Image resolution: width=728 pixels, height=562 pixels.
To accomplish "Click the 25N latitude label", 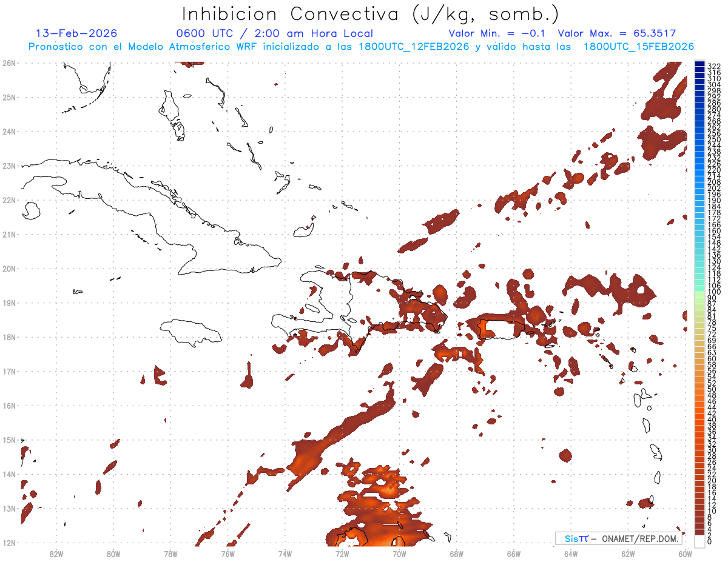I will point(8,97).
